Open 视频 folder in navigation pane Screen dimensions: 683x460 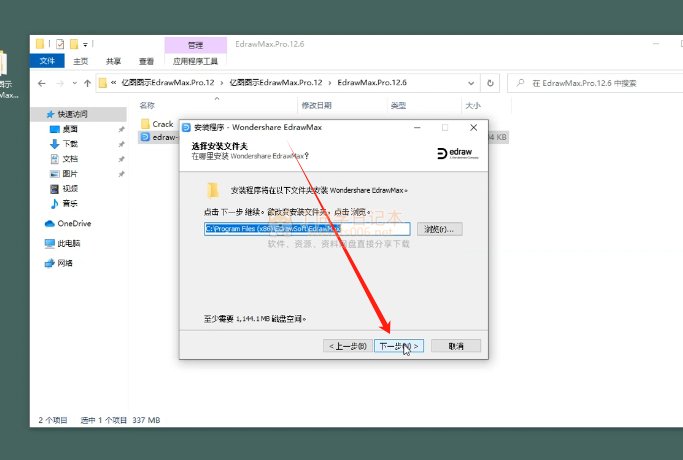[70, 188]
